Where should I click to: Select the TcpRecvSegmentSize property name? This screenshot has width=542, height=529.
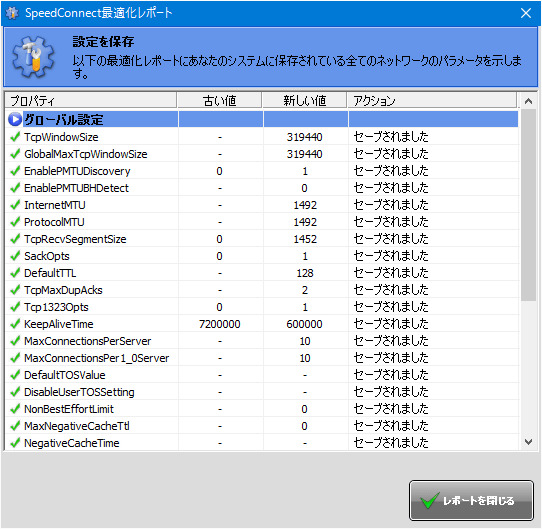(x=75, y=239)
